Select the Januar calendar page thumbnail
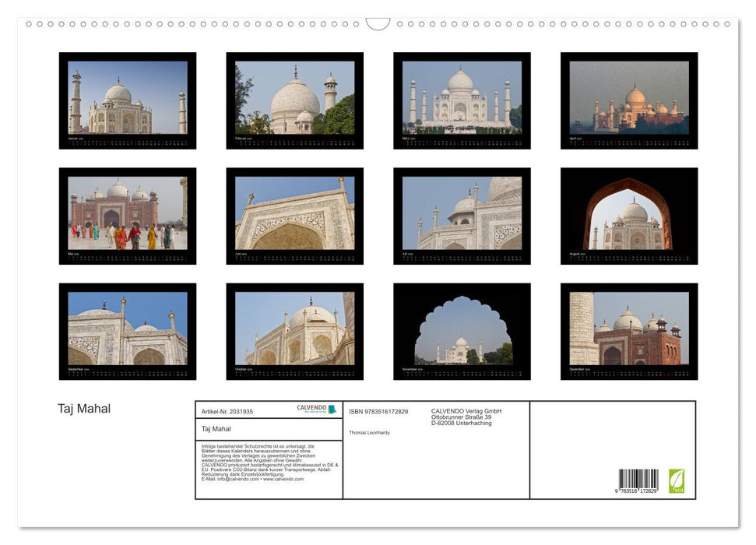756x545 pixels. pos(128,100)
